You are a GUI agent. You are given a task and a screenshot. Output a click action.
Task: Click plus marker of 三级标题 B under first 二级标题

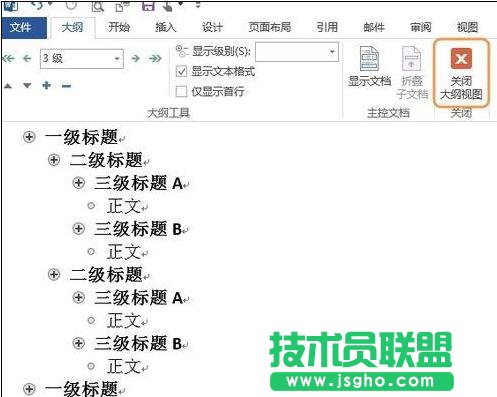pyautogui.click(x=79, y=229)
